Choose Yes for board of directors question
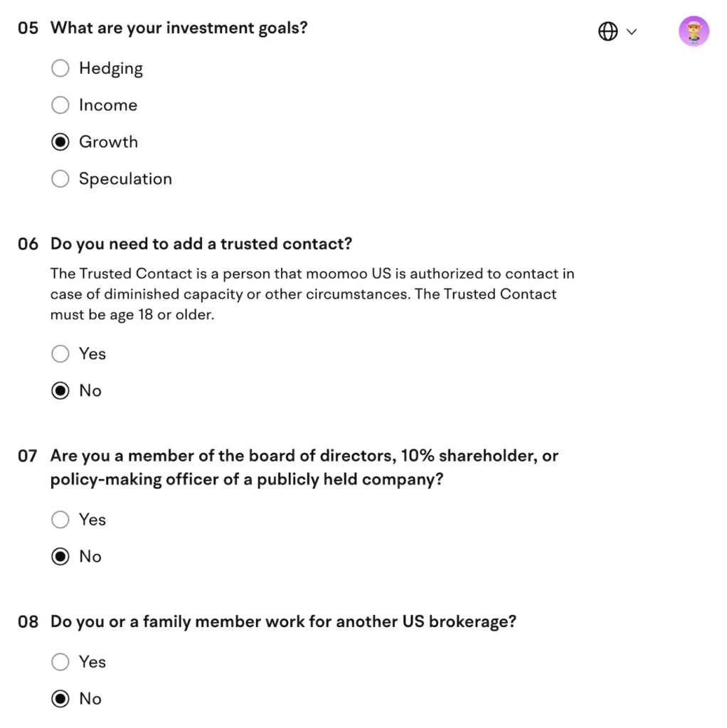This screenshot has width=727, height=728. 60,520
